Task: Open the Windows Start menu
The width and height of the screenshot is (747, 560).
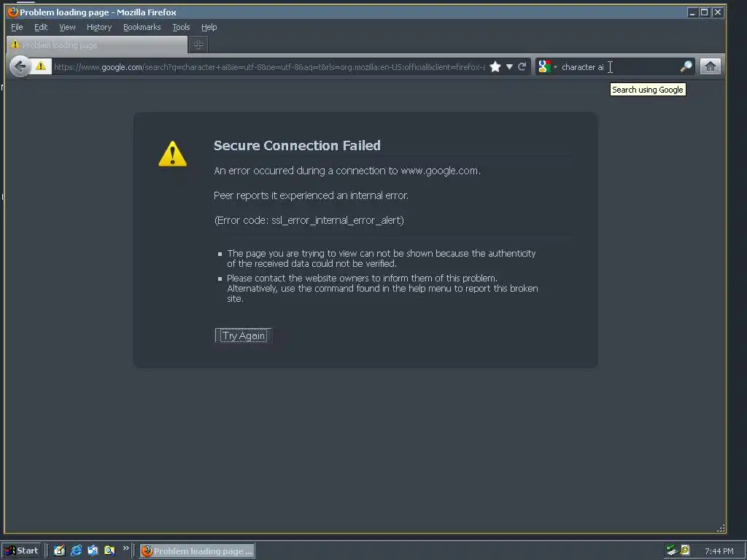Action: (x=22, y=551)
